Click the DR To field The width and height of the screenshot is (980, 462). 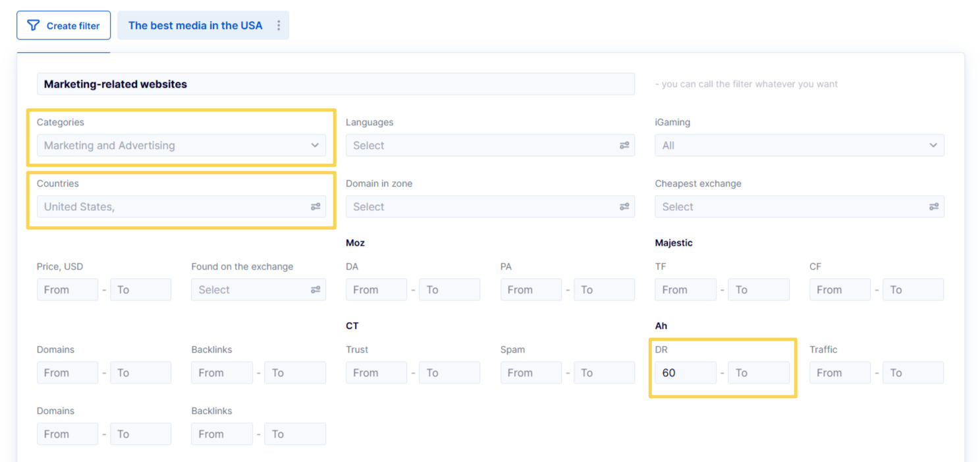coord(758,373)
